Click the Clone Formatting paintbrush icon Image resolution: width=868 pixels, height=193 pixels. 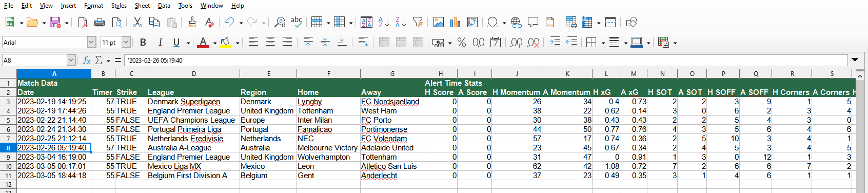click(192, 22)
